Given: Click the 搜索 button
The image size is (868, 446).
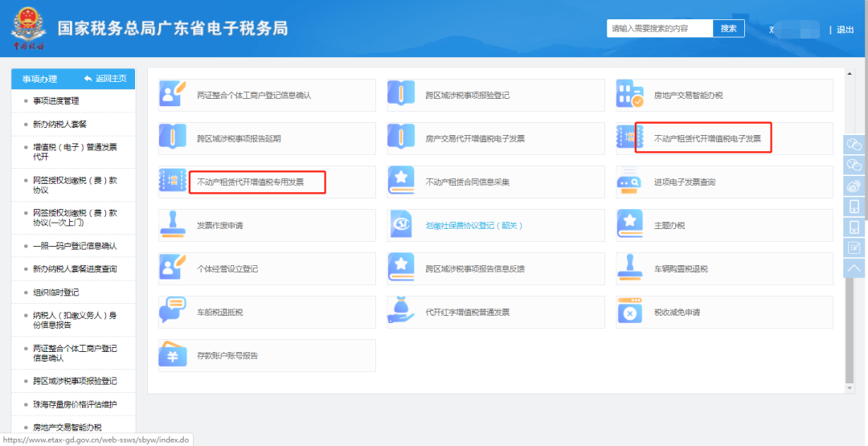Looking at the screenshot, I should tap(728, 29).
